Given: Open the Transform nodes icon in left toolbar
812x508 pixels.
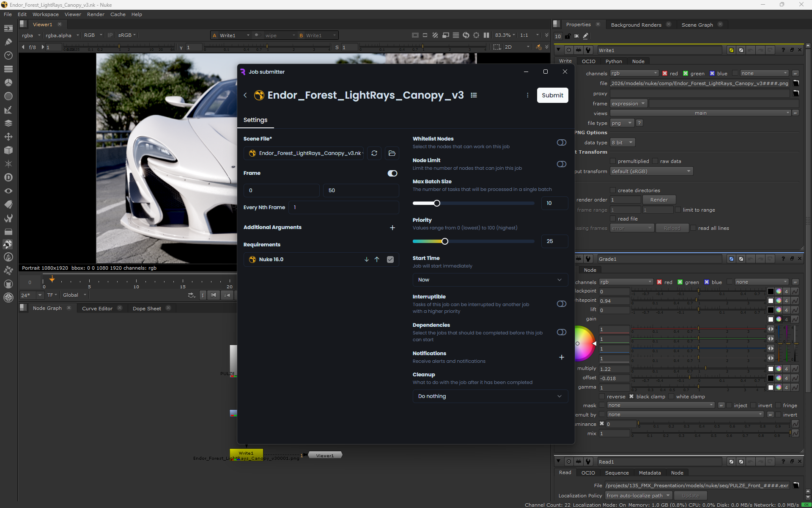Looking at the screenshot, I should [x=8, y=137].
